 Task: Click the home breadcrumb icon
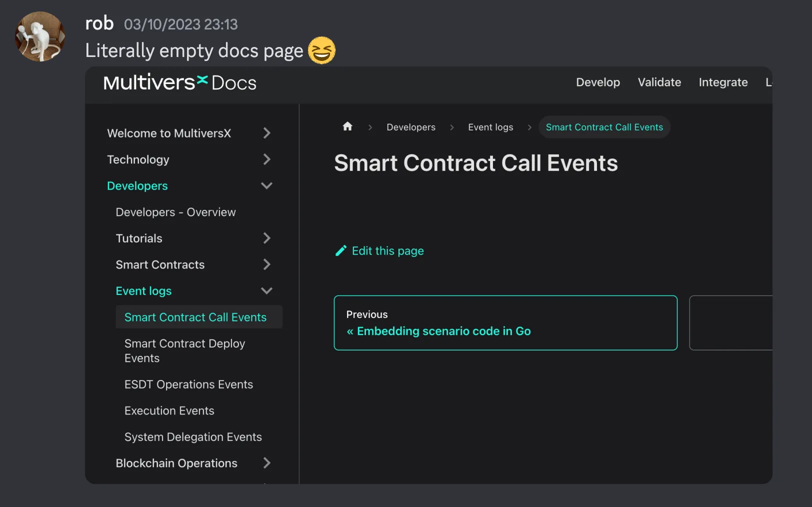pyautogui.click(x=347, y=126)
